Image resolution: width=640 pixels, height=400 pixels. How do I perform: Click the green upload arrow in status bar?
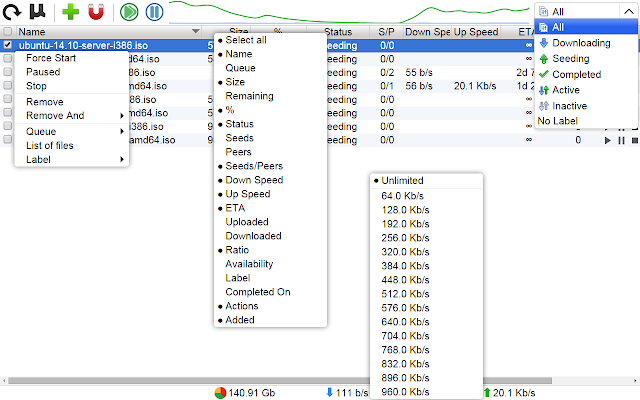pyautogui.click(x=487, y=393)
